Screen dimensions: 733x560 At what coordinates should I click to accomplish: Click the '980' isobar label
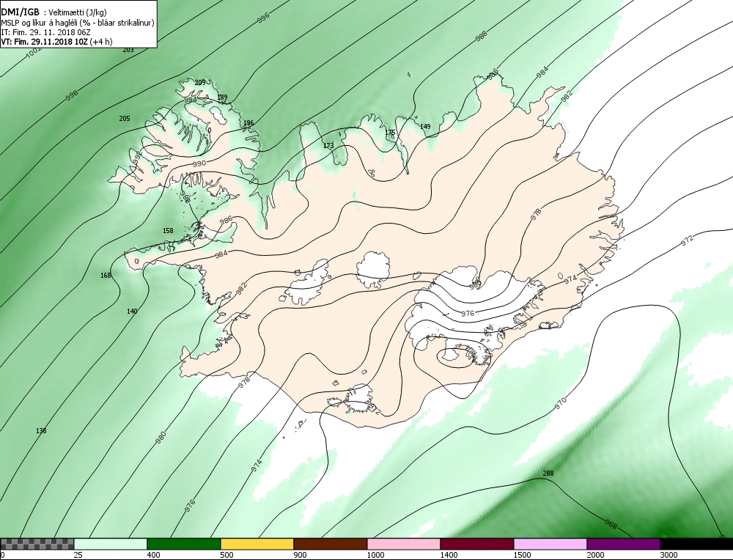click(x=161, y=438)
